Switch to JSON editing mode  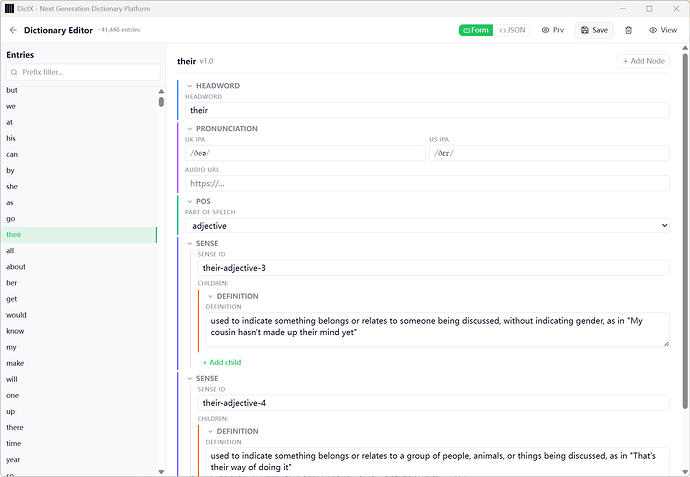point(512,30)
